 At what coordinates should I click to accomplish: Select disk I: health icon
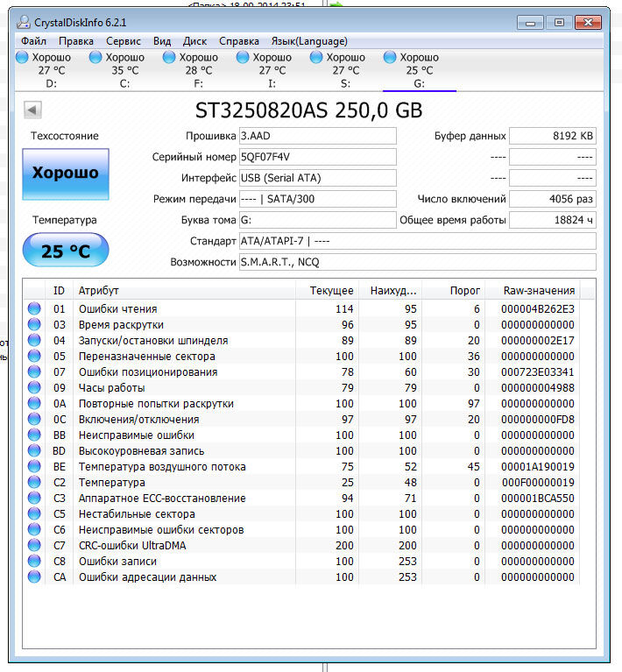[243, 57]
